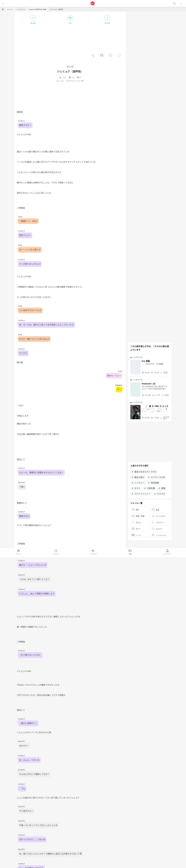Select tag 魔女の旅々

[x=138, y=477]
